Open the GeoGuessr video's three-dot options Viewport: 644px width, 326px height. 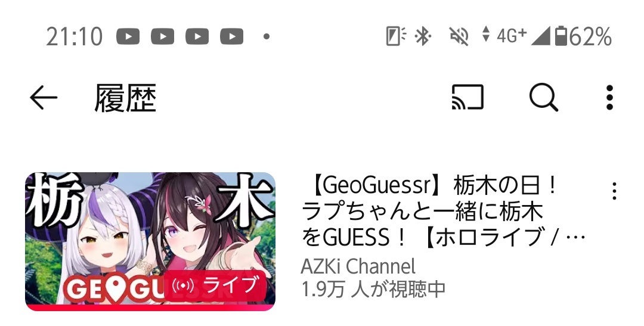[614, 191]
